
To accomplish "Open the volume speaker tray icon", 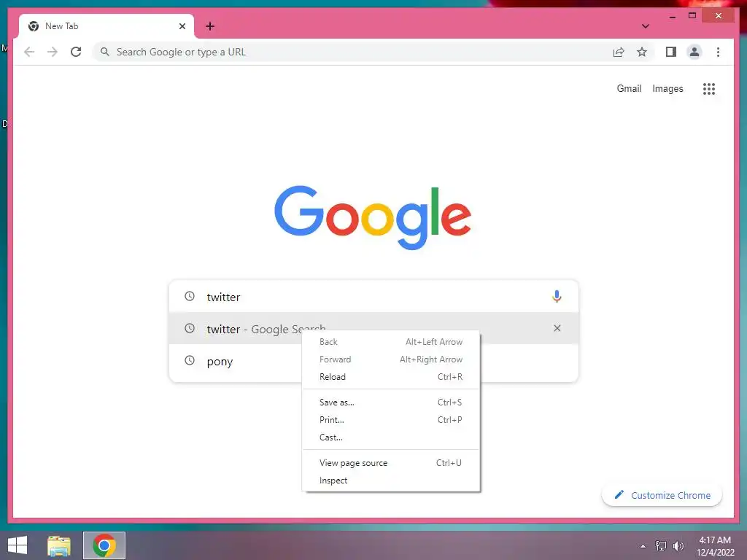I will (x=678, y=545).
